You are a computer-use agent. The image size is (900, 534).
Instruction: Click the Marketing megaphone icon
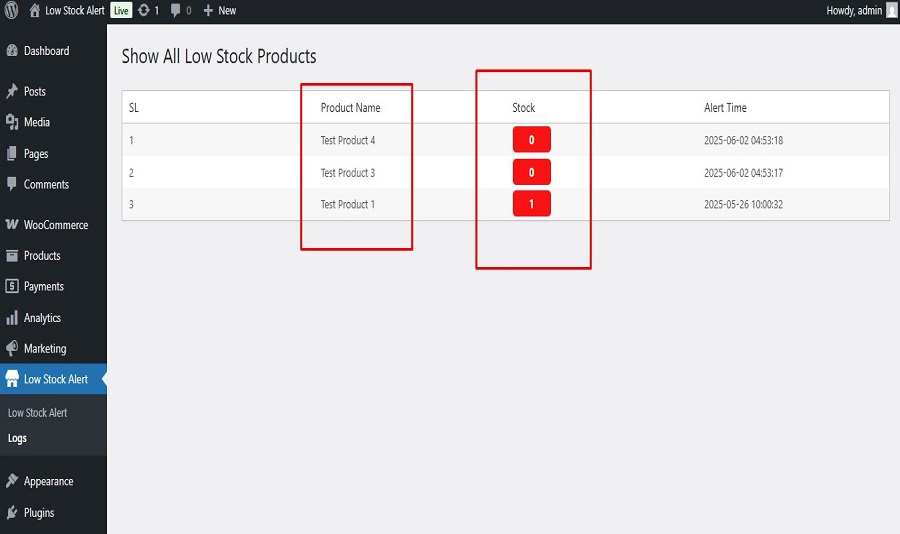[x=12, y=348]
